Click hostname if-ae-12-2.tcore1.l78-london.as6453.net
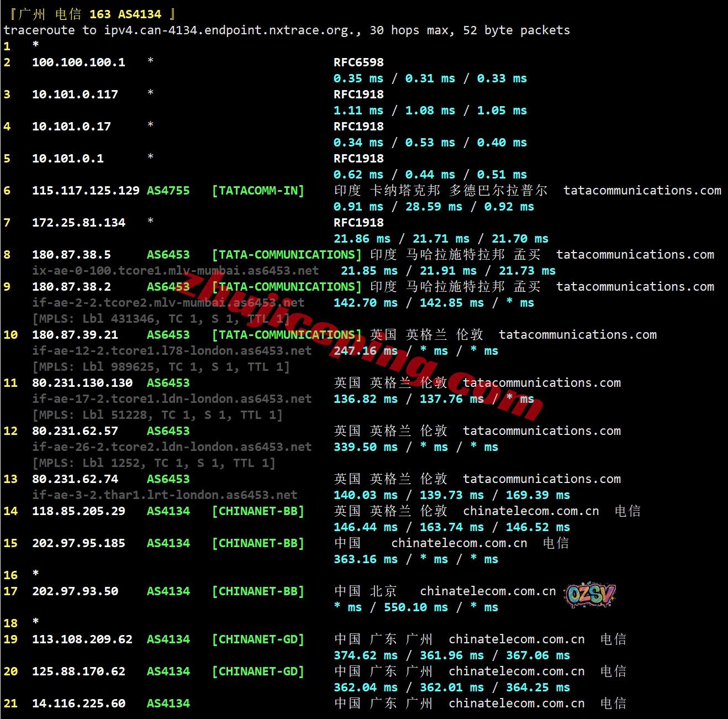Viewport: 728px width, 719px height. tap(172, 351)
